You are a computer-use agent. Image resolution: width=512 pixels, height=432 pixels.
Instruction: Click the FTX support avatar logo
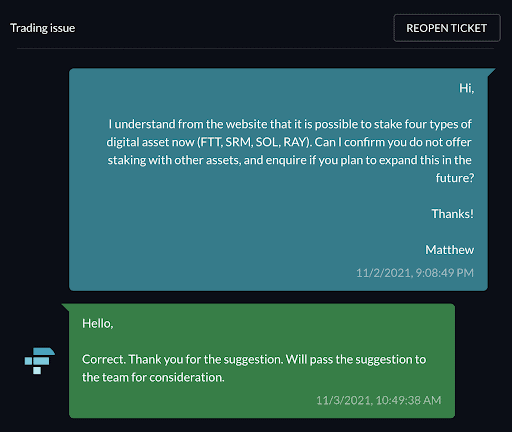[x=40, y=360]
